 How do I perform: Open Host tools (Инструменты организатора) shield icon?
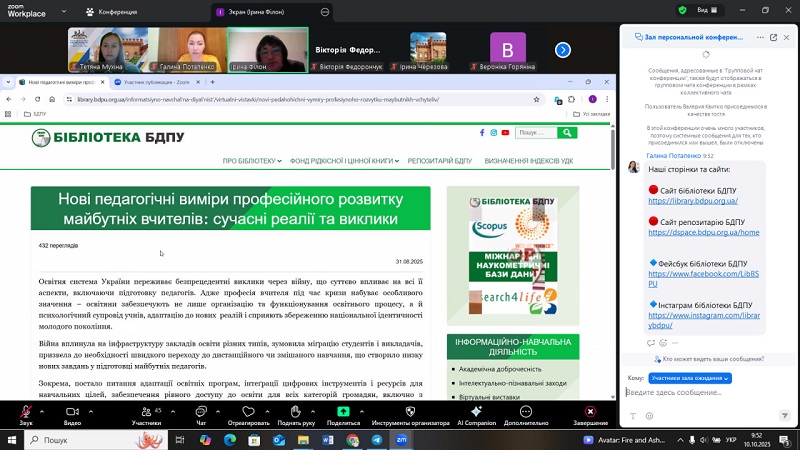pos(410,411)
